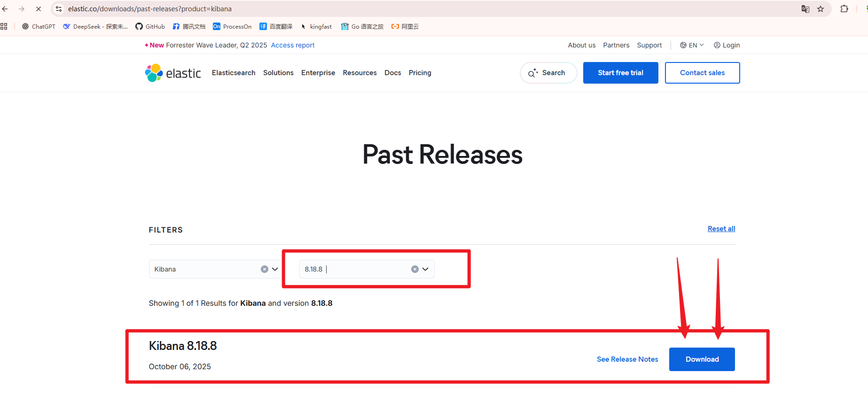
Task: Open the Elasticsearch menu
Action: (x=234, y=73)
